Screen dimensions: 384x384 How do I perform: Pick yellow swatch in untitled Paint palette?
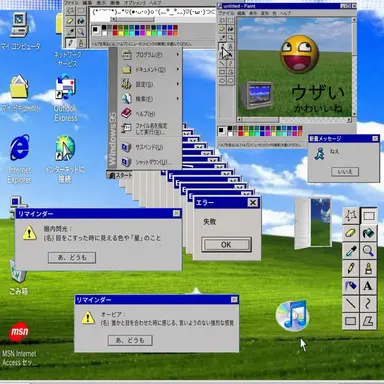246,134
